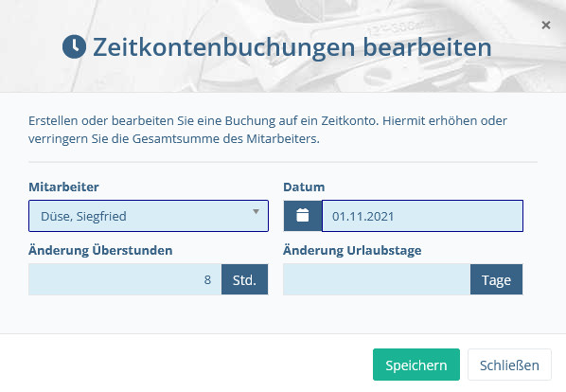Close the dialog with the X icon
The image size is (566, 392).
pos(546,25)
